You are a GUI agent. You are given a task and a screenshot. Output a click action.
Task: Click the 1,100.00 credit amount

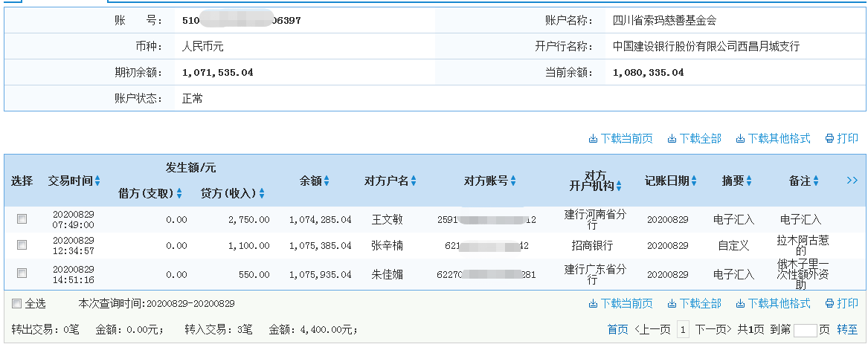[x=248, y=245]
